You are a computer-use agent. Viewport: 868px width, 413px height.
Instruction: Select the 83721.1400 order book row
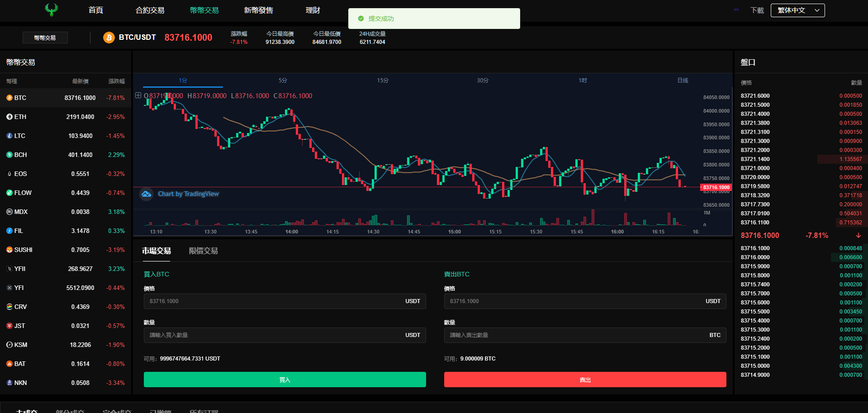click(801, 159)
